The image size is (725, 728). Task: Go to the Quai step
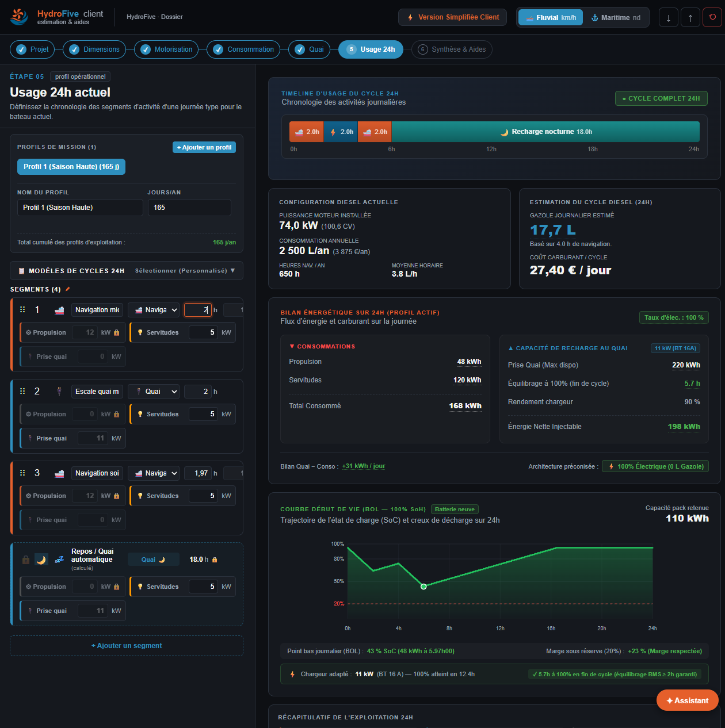[310, 49]
